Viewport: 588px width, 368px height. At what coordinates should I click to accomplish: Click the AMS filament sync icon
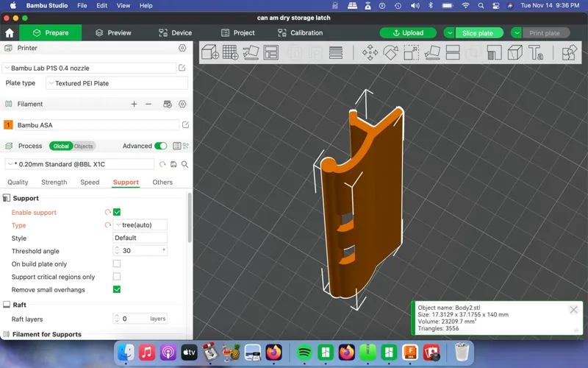168,104
